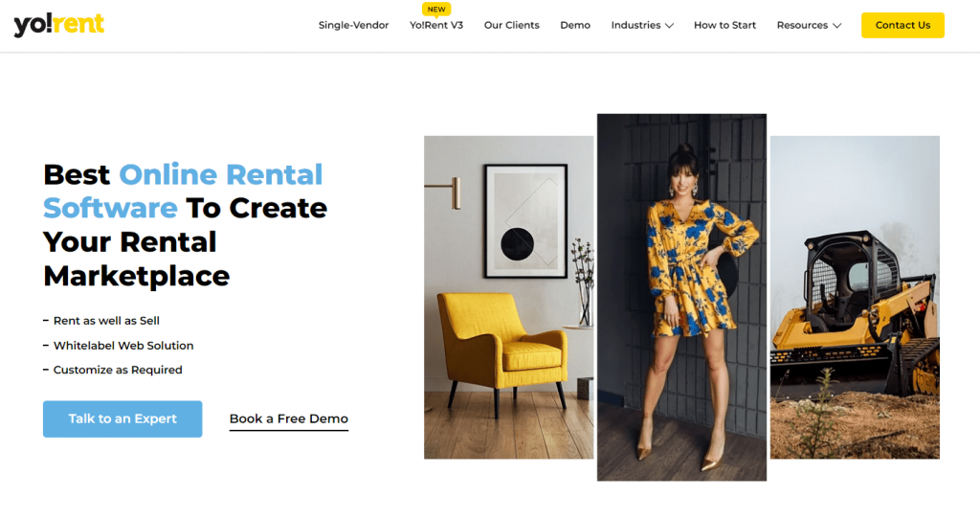
Task: Follow the Book a Free Demo link
Action: pos(289,419)
